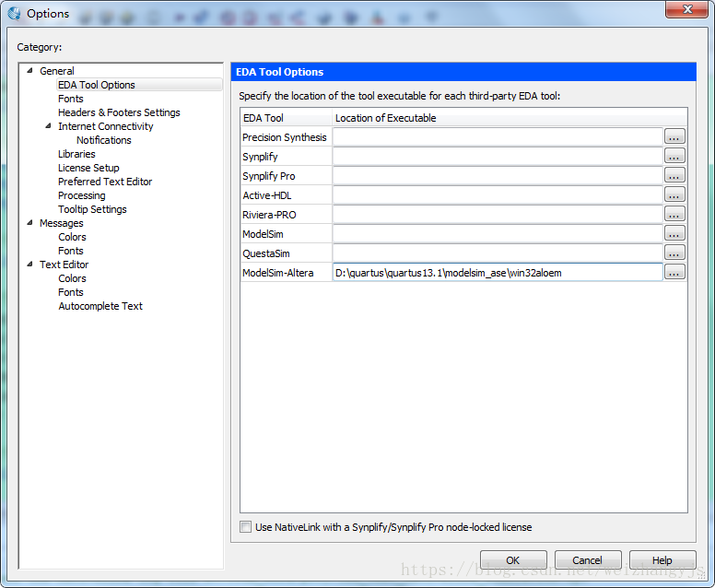The height and width of the screenshot is (588, 715).
Task: Collapse the Messages category
Action: [30, 223]
